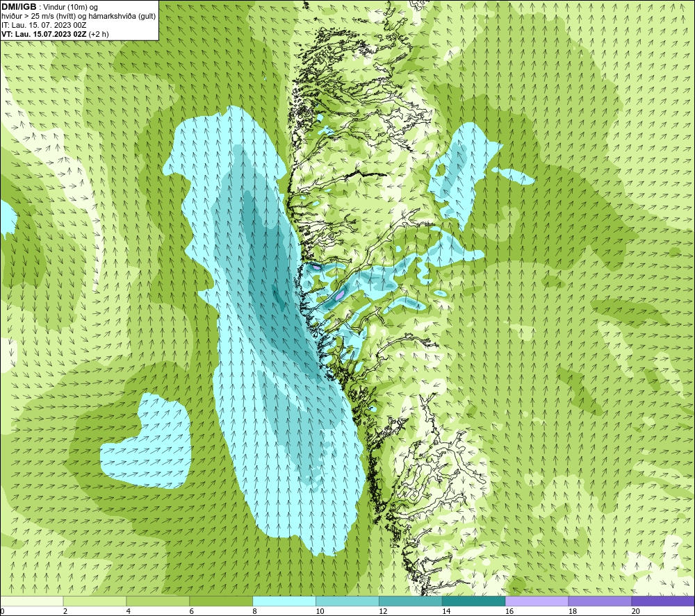
Task: Click the '6' scale label
Action: (192, 612)
